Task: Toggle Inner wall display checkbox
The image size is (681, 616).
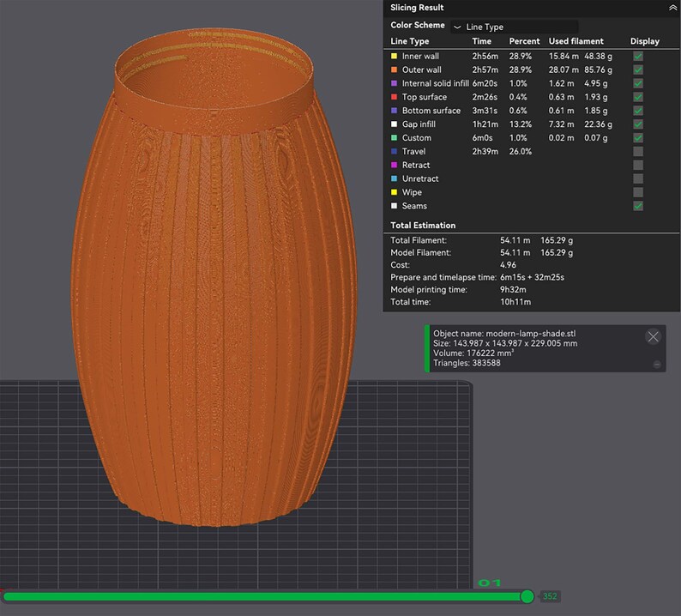Action: [637, 56]
